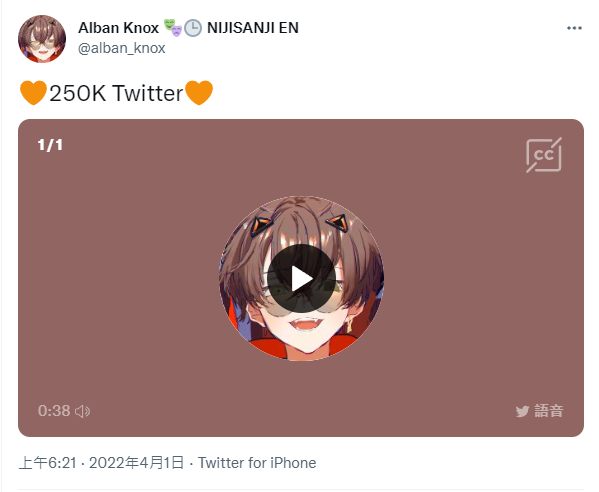Viewport: 599px width, 492px height.
Task: Toggle closed captions icon
Action: tap(544, 155)
